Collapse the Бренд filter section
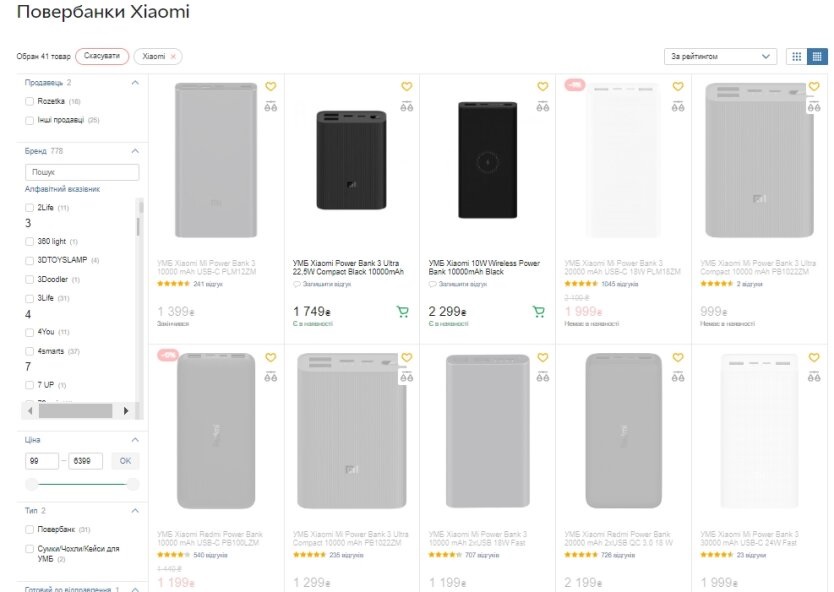 click(x=135, y=151)
